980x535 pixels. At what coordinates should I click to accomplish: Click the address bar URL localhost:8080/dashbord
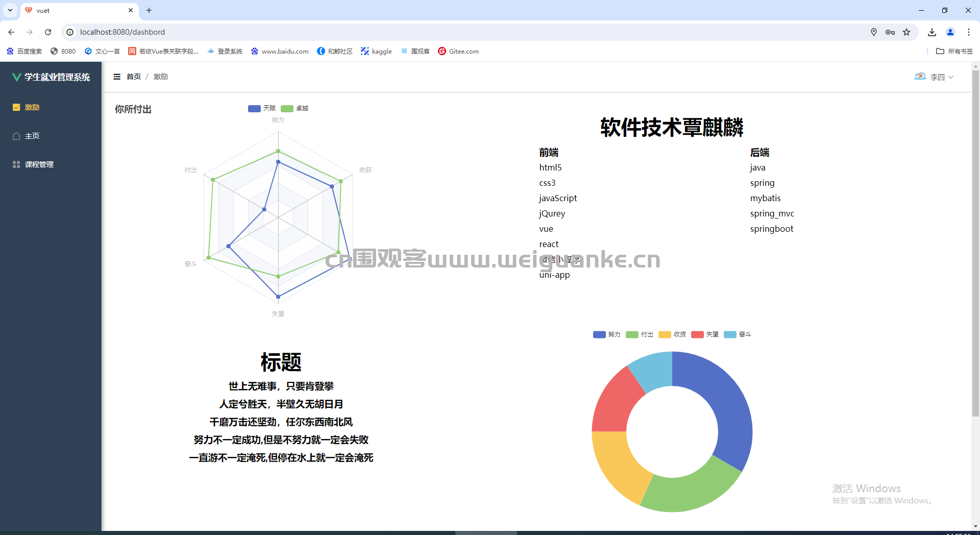pos(122,32)
